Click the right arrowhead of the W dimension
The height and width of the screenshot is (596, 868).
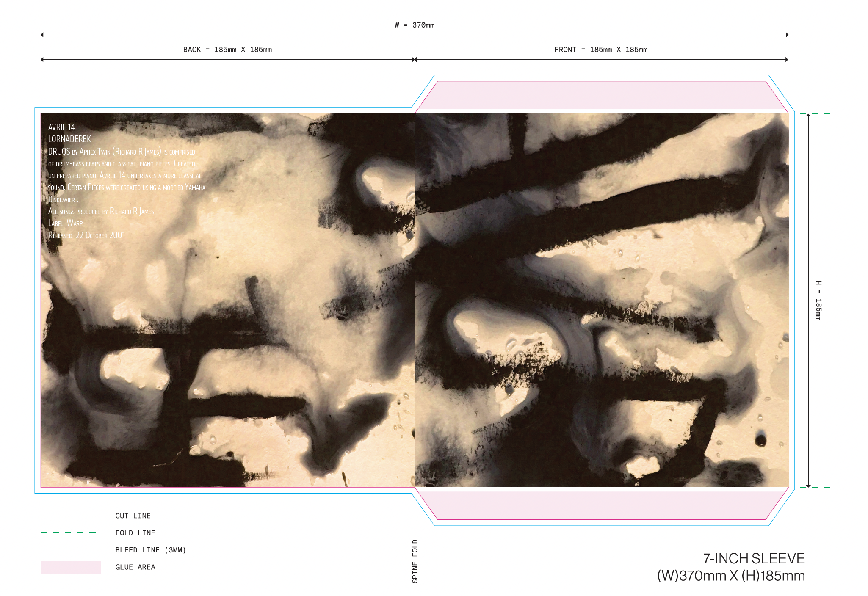(787, 35)
